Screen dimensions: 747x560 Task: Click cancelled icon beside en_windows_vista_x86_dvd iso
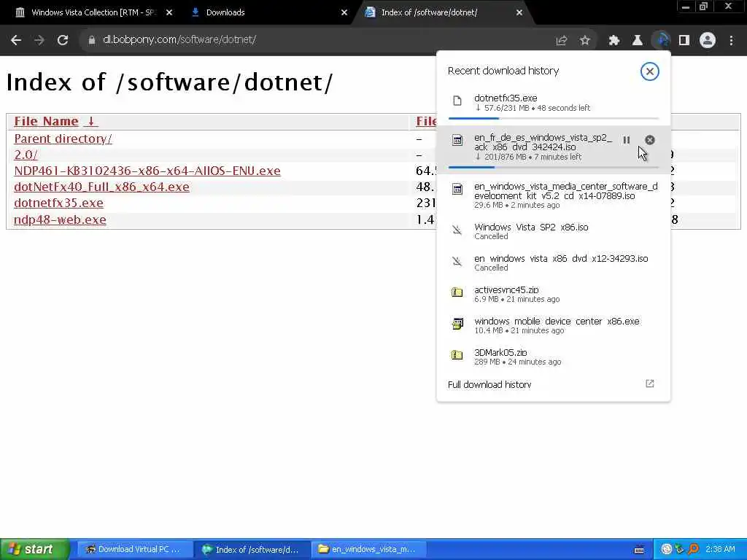tap(457, 262)
